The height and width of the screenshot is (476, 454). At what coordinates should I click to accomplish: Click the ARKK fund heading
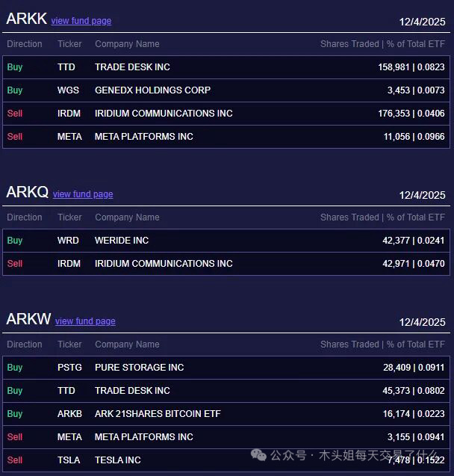26,19
